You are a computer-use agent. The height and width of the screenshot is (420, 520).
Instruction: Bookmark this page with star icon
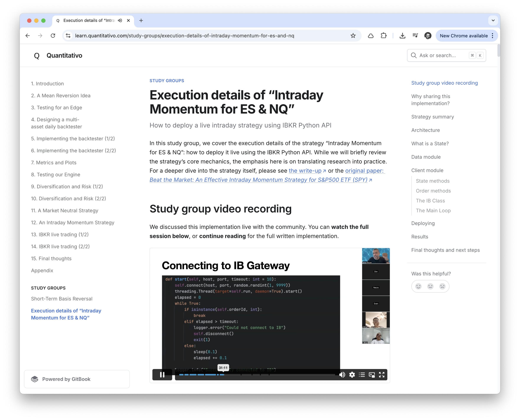[353, 36]
